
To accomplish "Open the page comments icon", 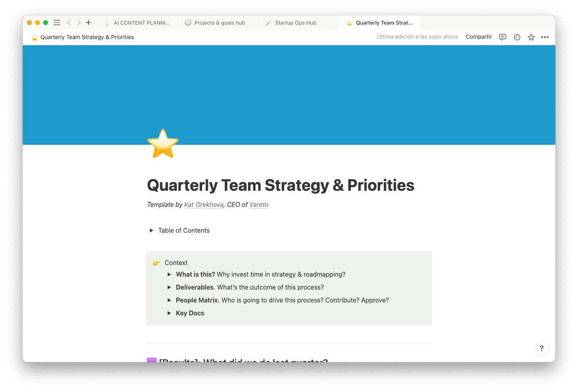I will click(503, 37).
